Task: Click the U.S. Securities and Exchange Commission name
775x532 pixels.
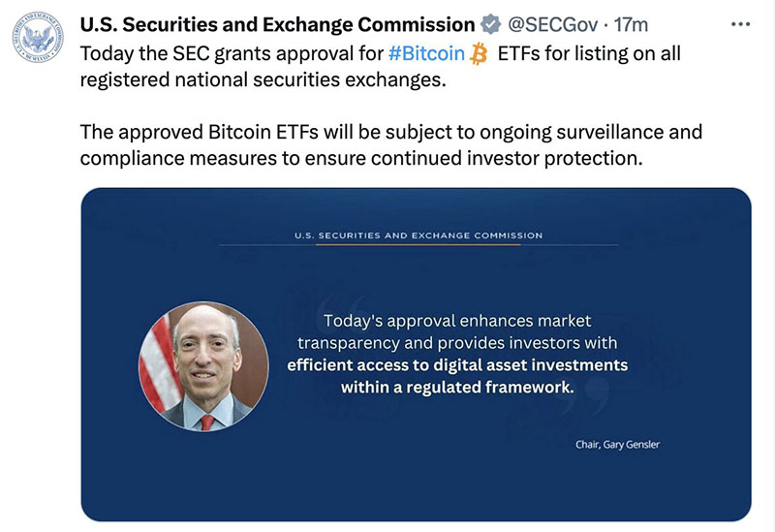Action: pos(277,24)
